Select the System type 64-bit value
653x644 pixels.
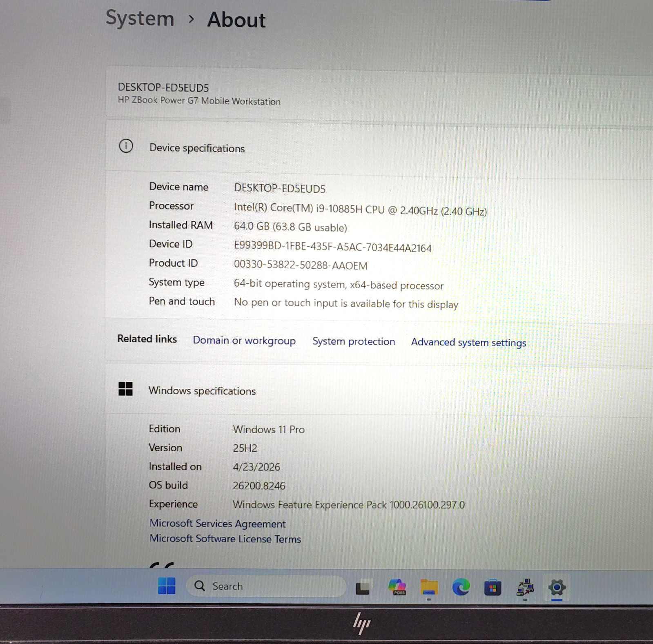(339, 284)
